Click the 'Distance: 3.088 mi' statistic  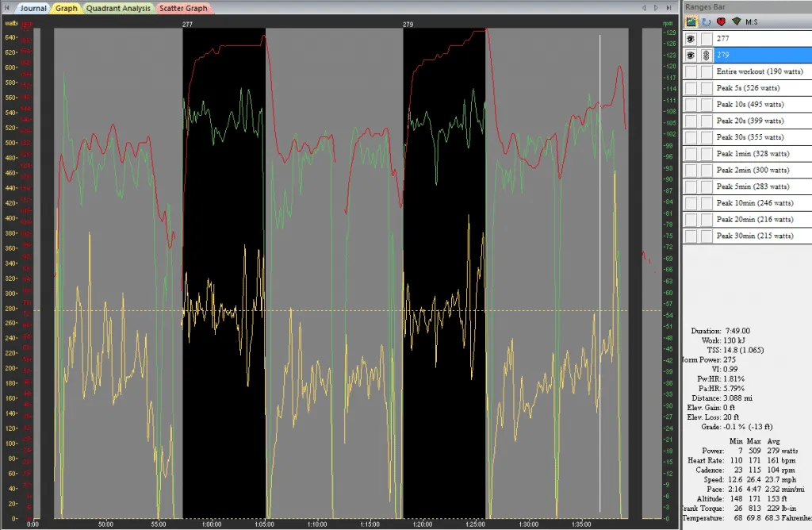(x=722, y=398)
